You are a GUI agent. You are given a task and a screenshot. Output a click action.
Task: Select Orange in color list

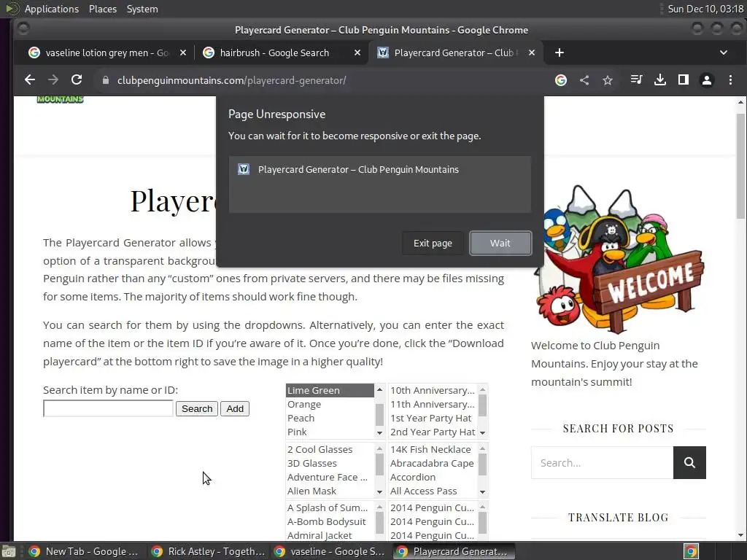[330, 404]
